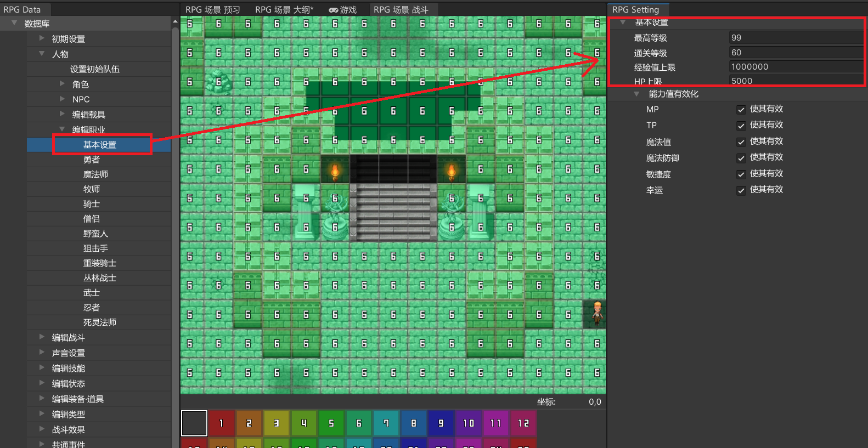
Task: Uncheck 使其有效 for 幸运
Action: coord(741,190)
